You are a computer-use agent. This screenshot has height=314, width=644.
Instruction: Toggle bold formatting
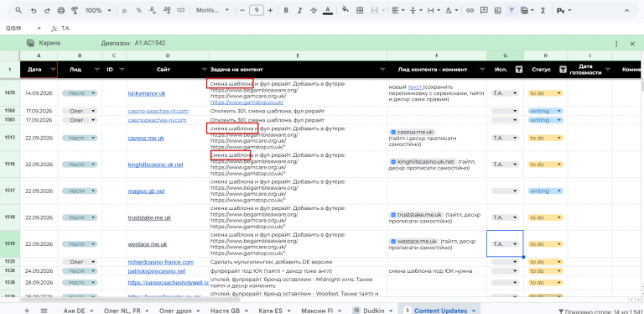pos(286,10)
